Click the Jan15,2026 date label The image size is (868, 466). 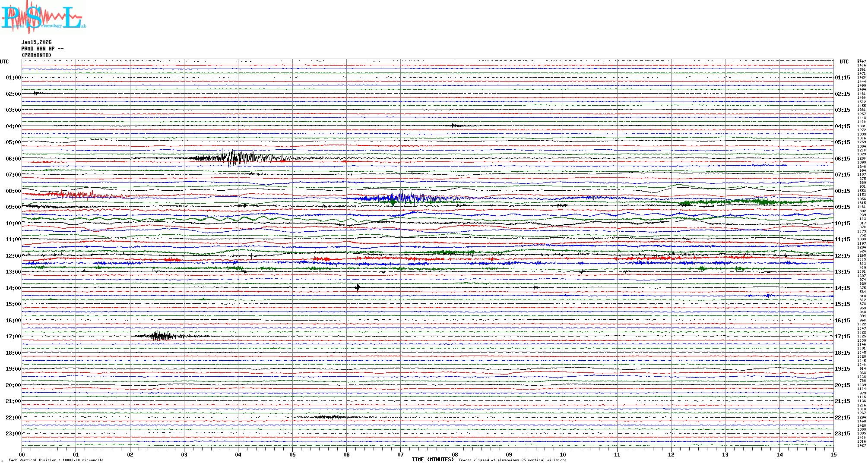[x=36, y=42]
